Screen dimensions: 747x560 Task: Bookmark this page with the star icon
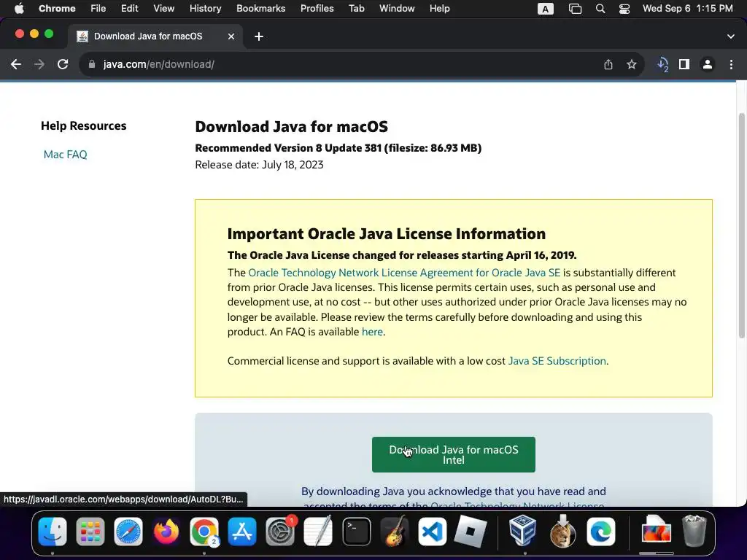point(632,64)
